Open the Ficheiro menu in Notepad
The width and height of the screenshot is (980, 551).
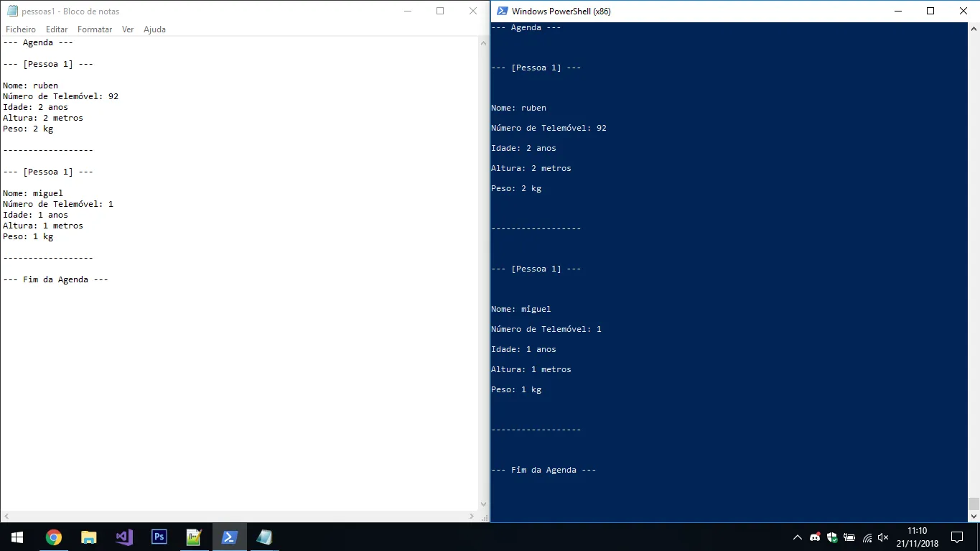click(x=21, y=29)
